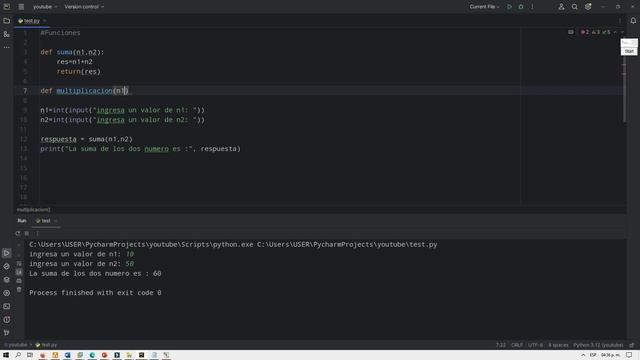Expand the Version control dropdown
Viewport: 640px width, 360px height.
click(84, 7)
